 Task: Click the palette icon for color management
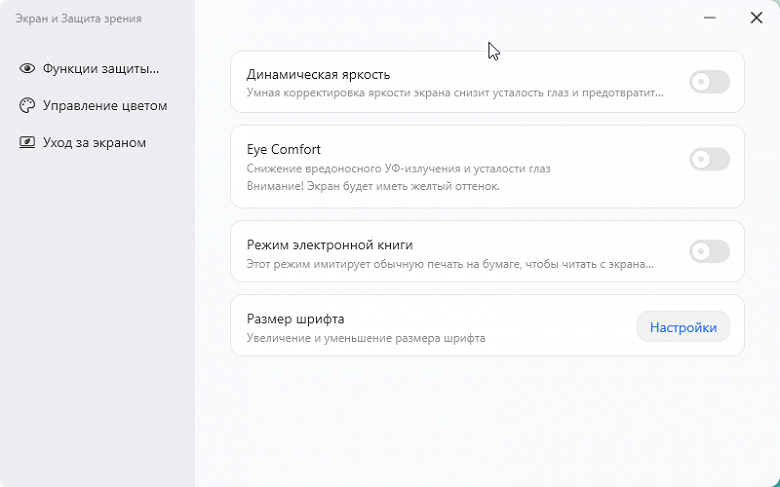pyautogui.click(x=27, y=106)
